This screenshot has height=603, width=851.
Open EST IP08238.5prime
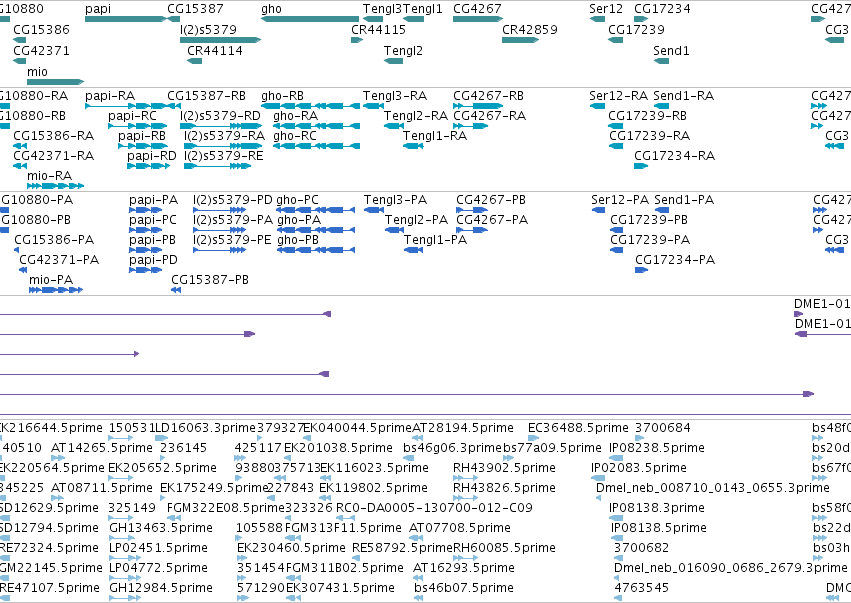click(616, 459)
